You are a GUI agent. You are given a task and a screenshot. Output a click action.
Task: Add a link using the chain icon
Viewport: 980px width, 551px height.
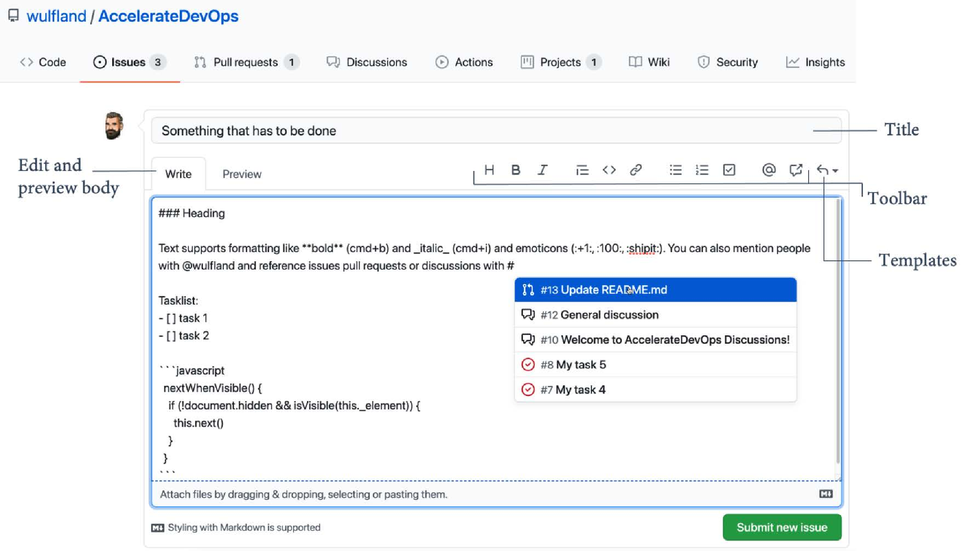pyautogui.click(x=636, y=170)
